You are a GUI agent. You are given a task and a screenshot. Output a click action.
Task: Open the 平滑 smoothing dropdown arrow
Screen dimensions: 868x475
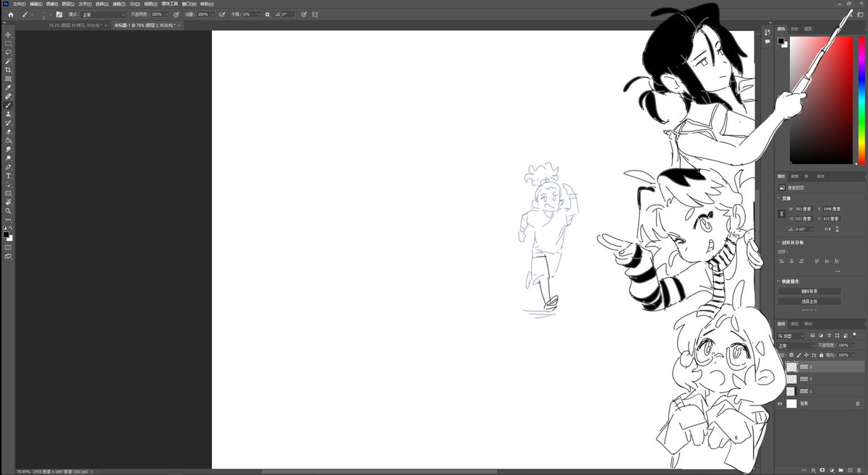258,14
